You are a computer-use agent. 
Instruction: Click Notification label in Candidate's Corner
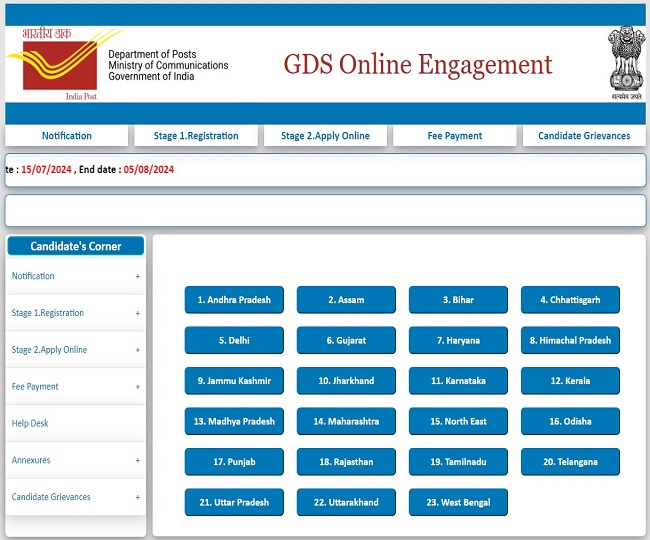[x=33, y=276]
